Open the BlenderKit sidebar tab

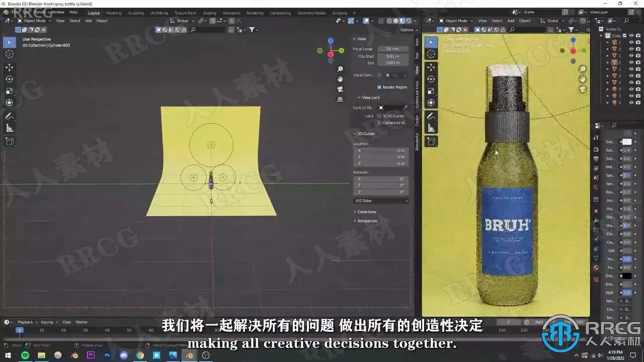(x=417, y=142)
